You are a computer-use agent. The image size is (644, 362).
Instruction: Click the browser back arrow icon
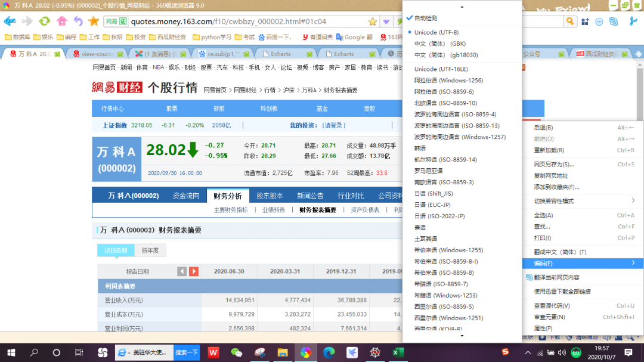tap(10, 21)
